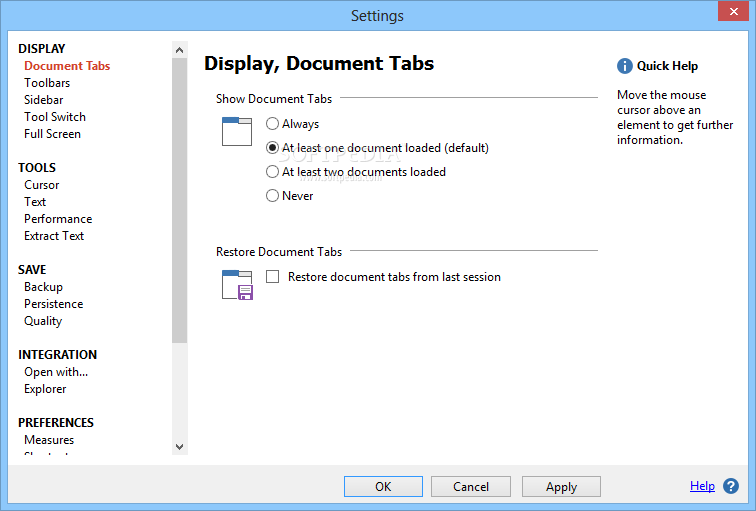Click the SAVE section heading
The width and height of the screenshot is (756, 511).
(x=32, y=270)
